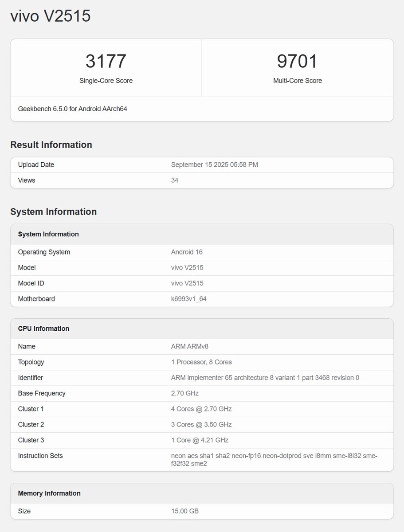Click the single-core score 3177

[106, 61]
